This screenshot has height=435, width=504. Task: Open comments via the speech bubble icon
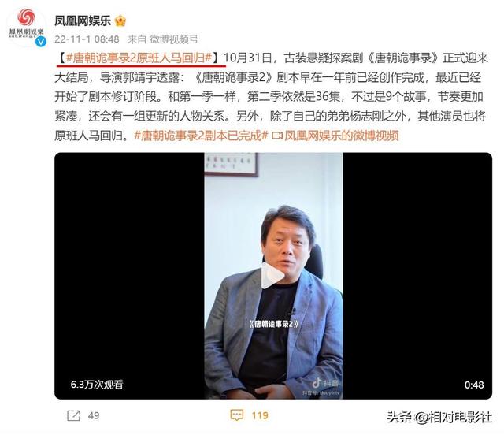tap(237, 415)
